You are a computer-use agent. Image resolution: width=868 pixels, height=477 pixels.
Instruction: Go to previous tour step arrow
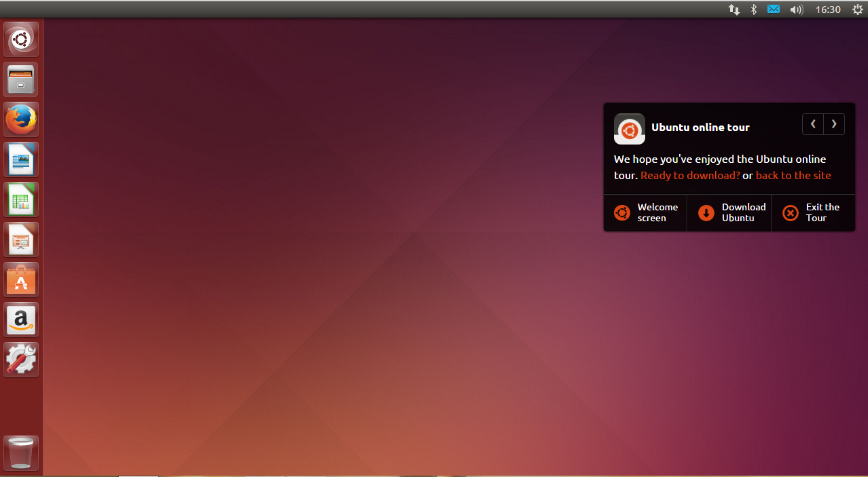[813, 124]
